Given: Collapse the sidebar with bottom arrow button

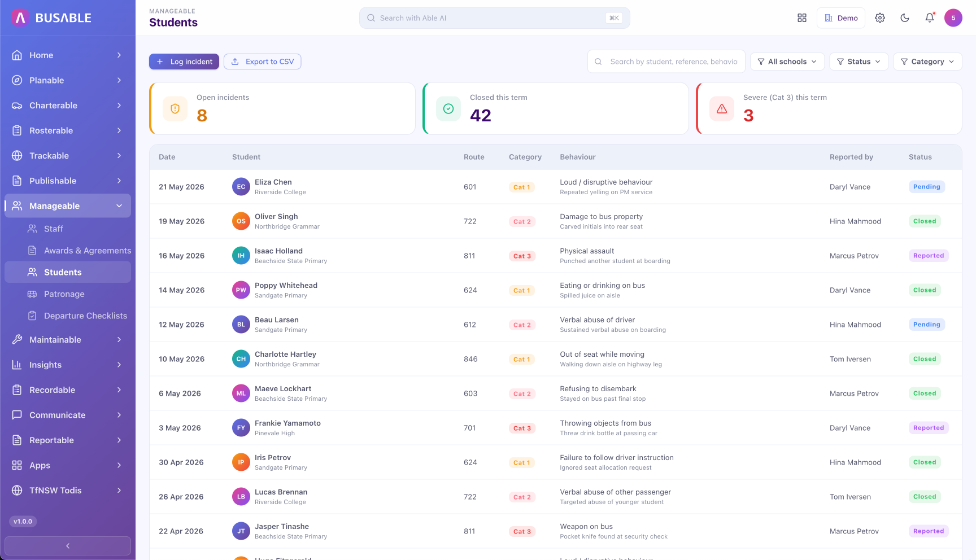Looking at the screenshot, I should [x=68, y=546].
